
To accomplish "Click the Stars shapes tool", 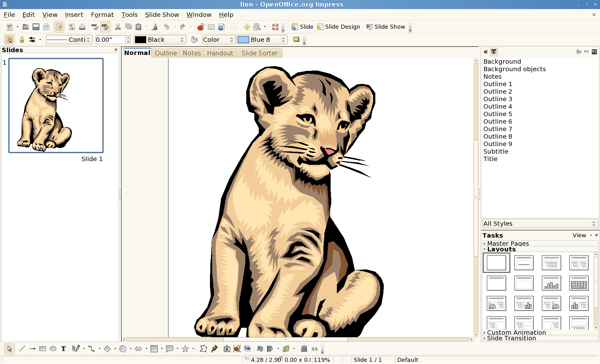I will pos(185,349).
